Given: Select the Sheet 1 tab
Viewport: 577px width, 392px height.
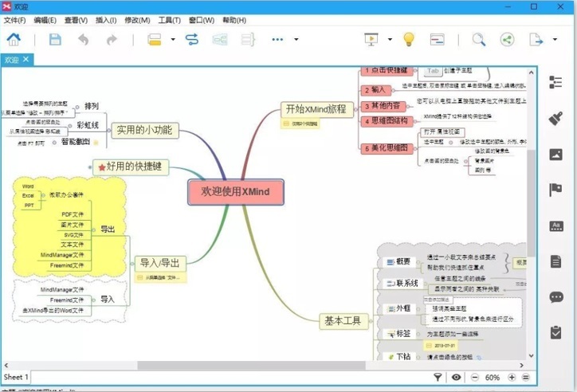Looking at the screenshot, I should (16, 377).
